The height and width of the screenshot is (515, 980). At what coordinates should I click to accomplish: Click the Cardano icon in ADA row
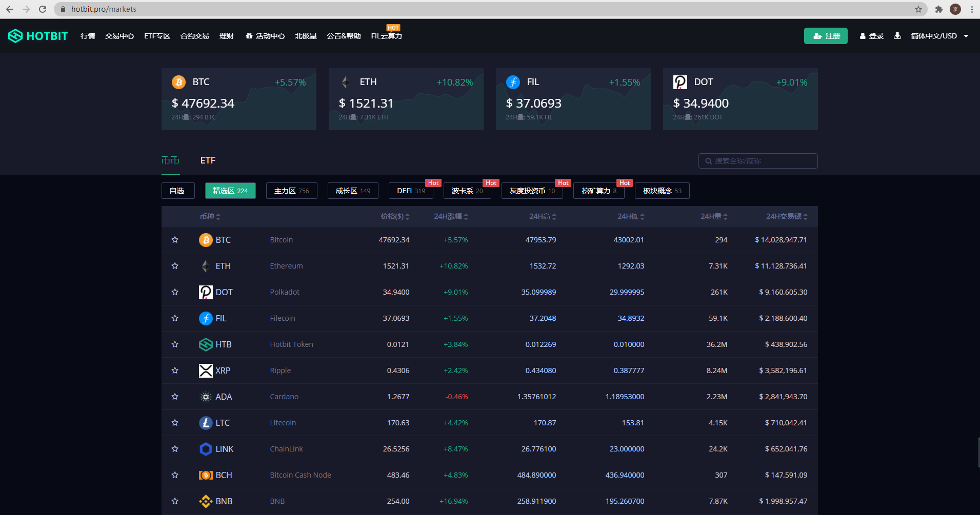click(x=206, y=397)
